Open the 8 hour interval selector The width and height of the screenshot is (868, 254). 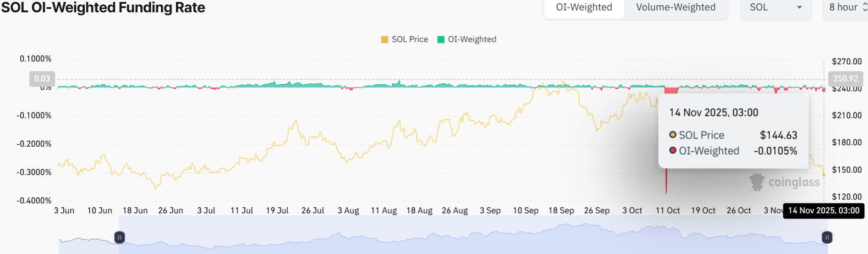tap(847, 8)
